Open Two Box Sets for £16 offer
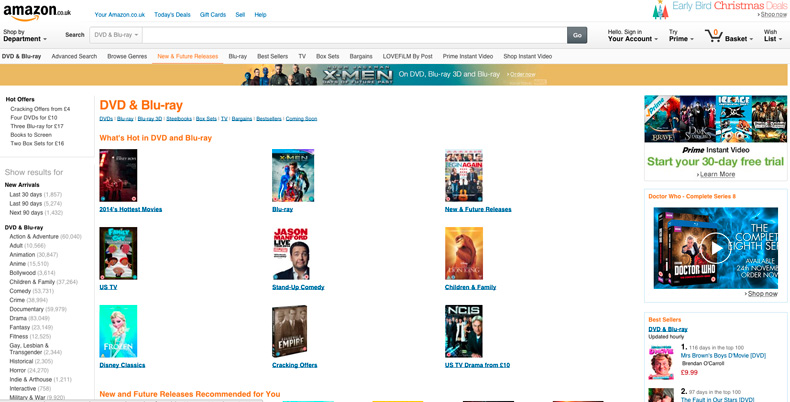The height and width of the screenshot is (402, 790). 37,143
